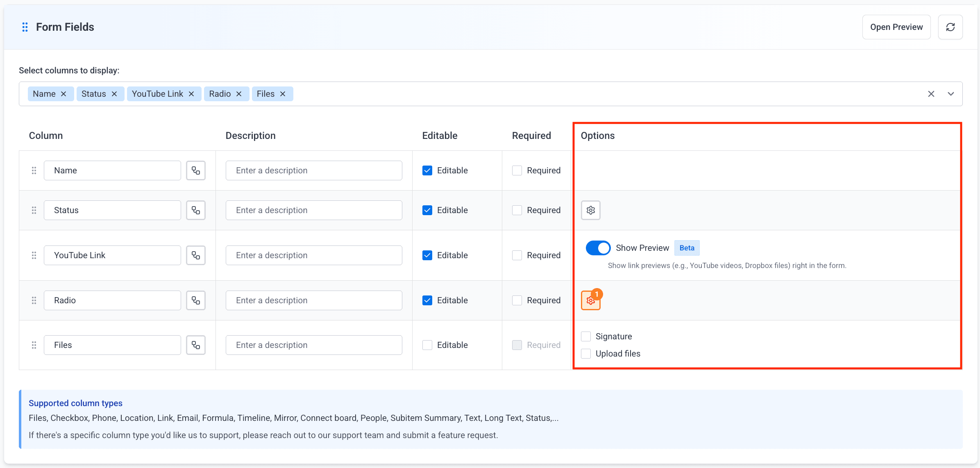This screenshot has width=980, height=468.
Task: Uncheck Editable for the Status row
Action: [427, 210]
